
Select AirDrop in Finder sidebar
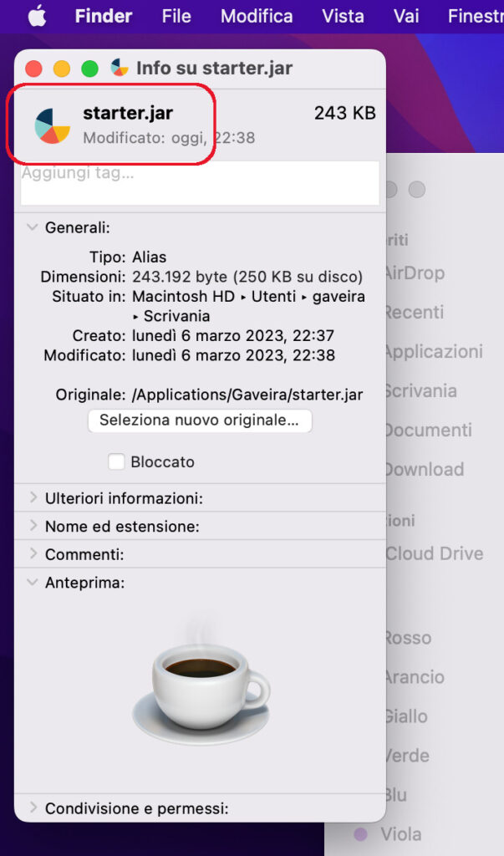pyautogui.click(x=415, y=273)
